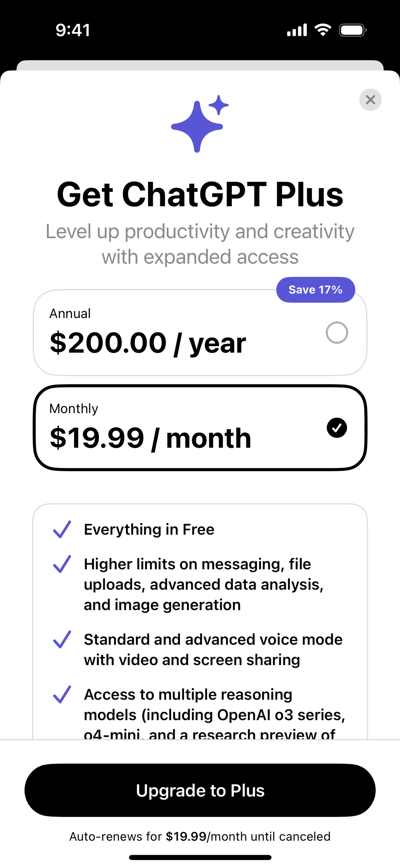Tap the Get ChatGPT Plus heading
The width and height of the screenshot is (400, 868).
pyautogui.click(x=200, y=195)
